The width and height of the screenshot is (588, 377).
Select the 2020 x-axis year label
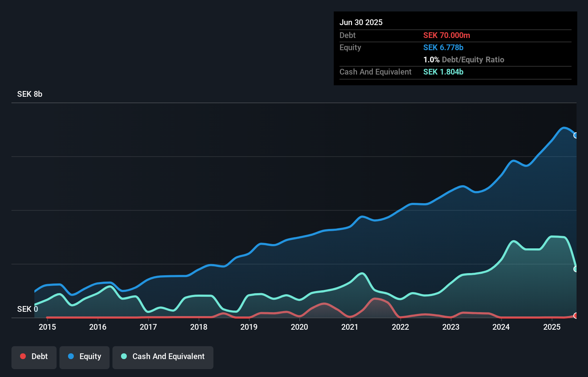(x=299, y=327)
